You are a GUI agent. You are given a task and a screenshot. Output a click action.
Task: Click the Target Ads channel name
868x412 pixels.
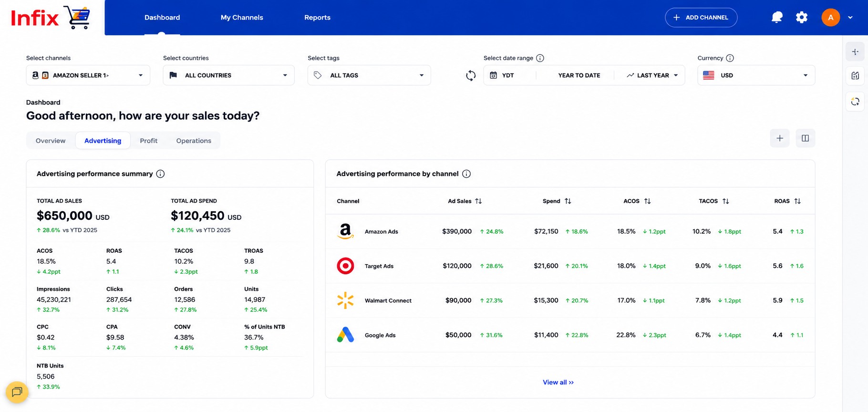[x=379, y=266]
